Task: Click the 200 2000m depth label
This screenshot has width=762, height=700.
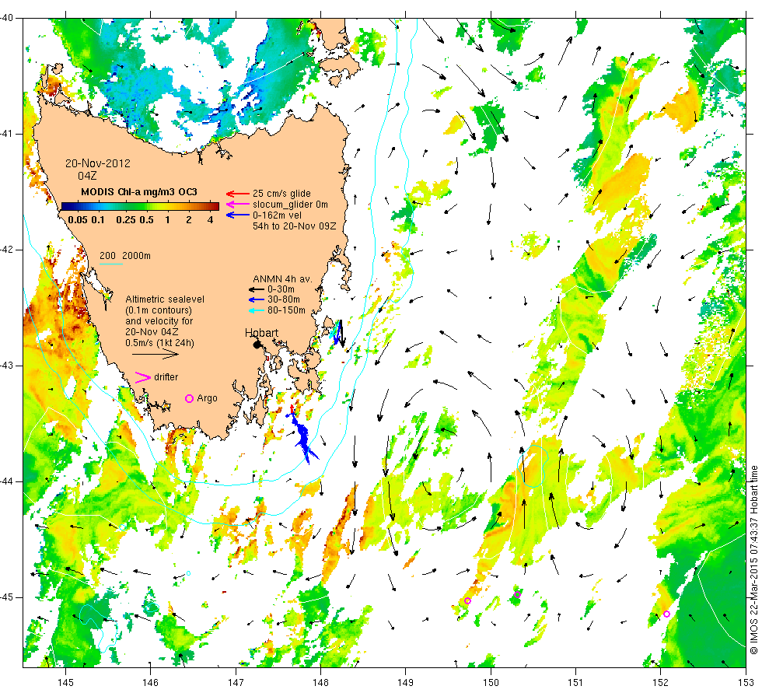Action: (x=125, y=256)
